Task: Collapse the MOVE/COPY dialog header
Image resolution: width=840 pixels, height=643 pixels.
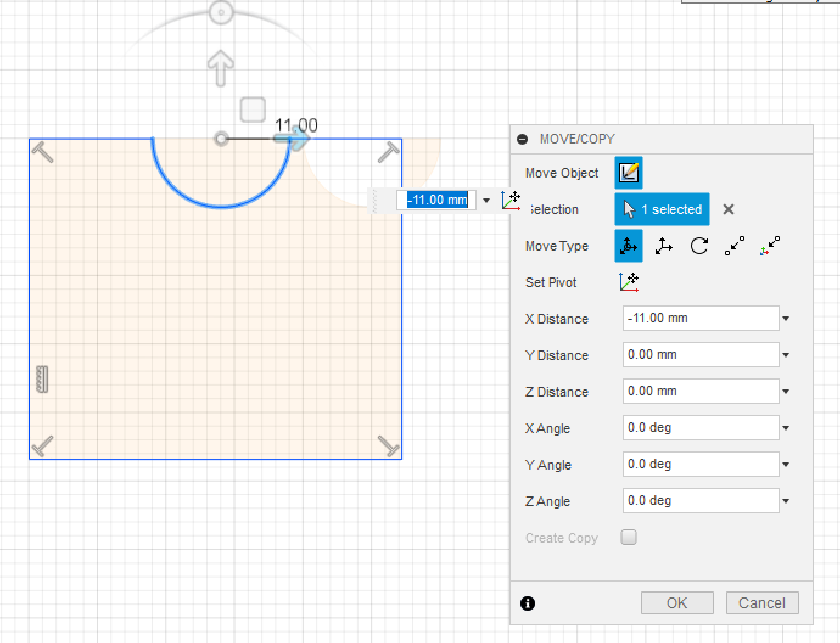Action: pyautogui.click(x=522, y=139)
